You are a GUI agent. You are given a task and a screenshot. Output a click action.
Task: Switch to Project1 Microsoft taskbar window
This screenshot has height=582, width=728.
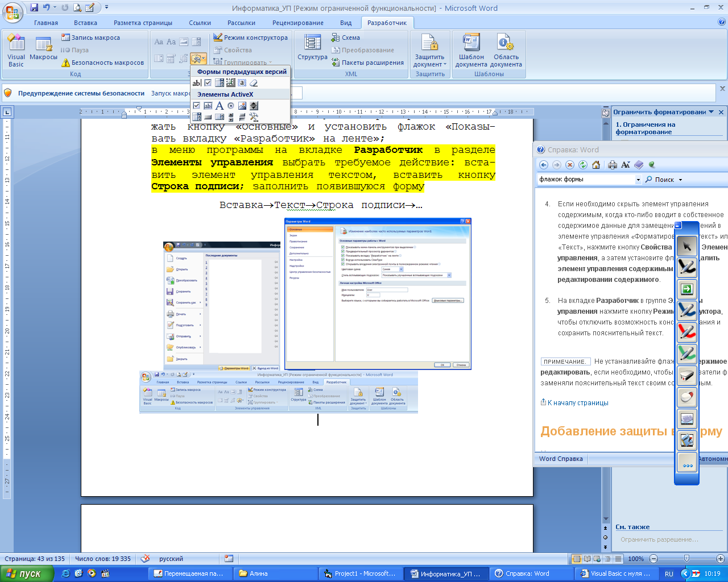tap(361, 573)
